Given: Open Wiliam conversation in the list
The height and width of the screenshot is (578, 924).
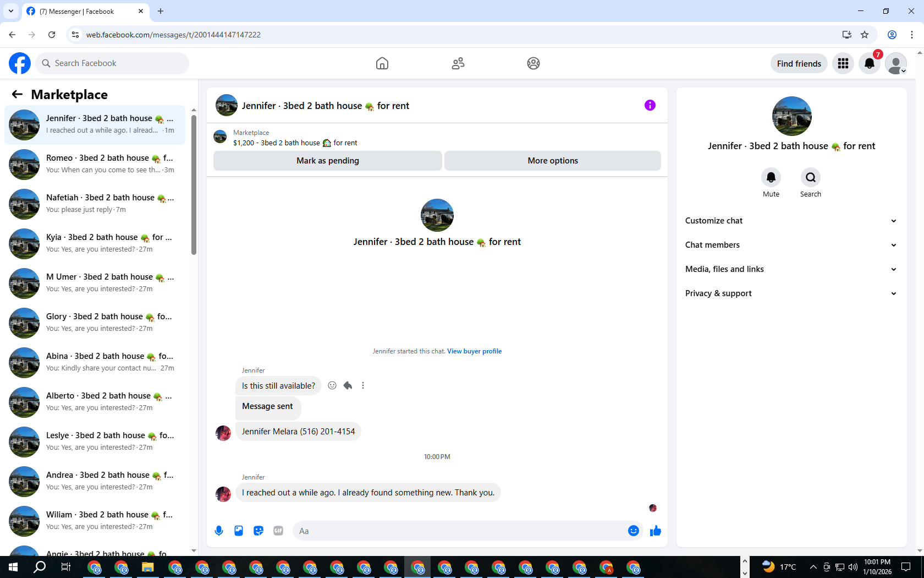Looking at the screenshot, I should (95, 521).
